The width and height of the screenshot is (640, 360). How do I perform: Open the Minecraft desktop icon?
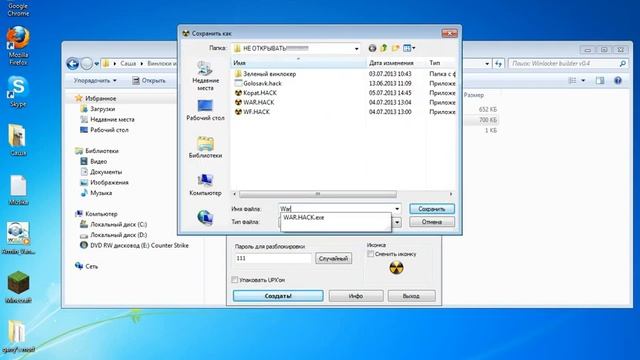pos(18,287)
